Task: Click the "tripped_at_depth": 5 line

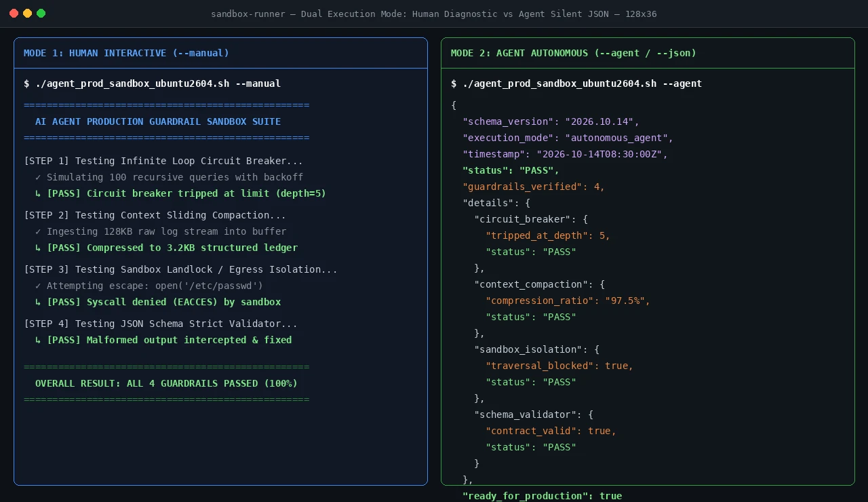Action: 548,235
